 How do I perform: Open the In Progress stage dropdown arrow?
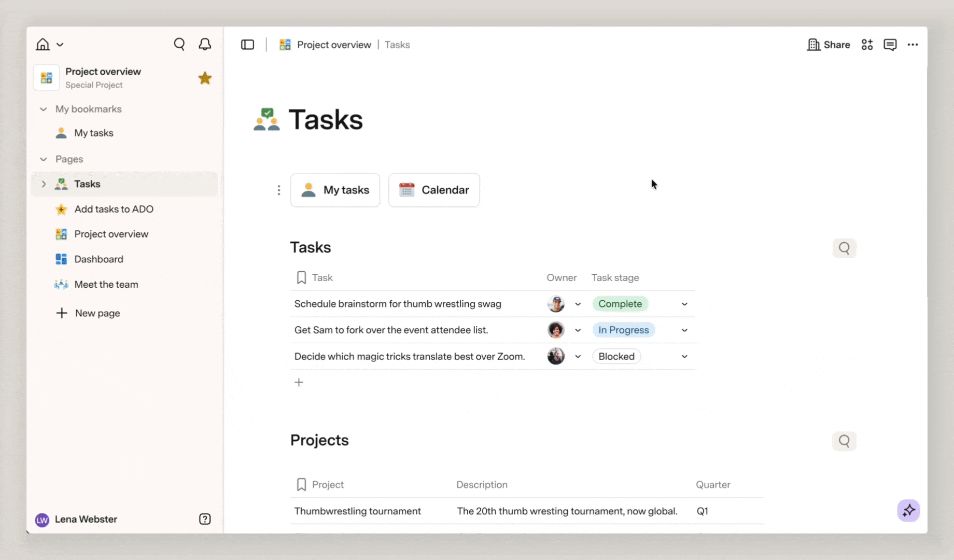tap(684, 330)
